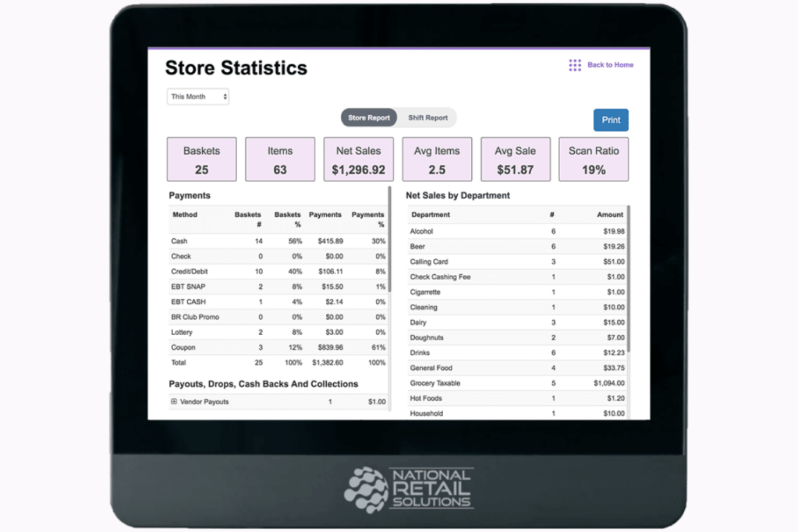
Task: Select the Lottery payment row
Action: pyautogui.click(x=278, y=332)
